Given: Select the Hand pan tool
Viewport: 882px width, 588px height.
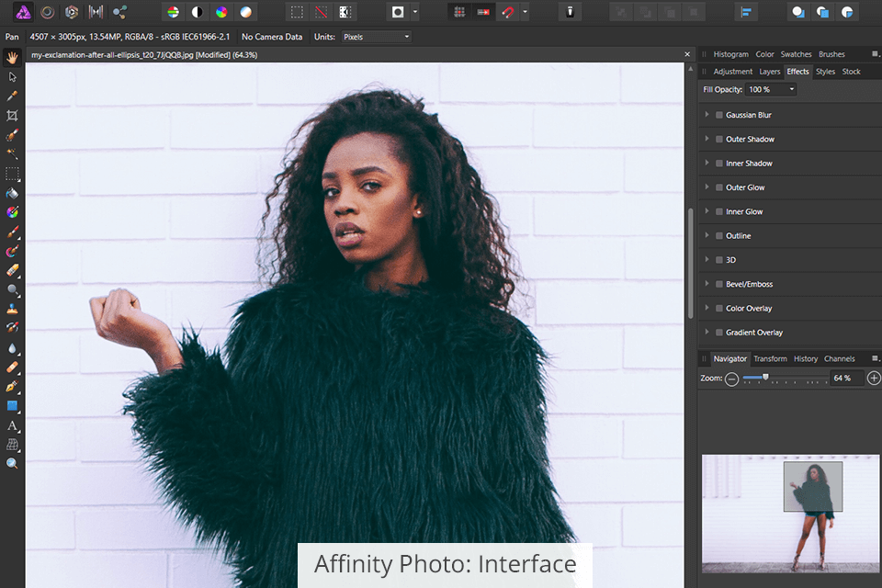Looking at the screenshot, I should tap(12, 57).
